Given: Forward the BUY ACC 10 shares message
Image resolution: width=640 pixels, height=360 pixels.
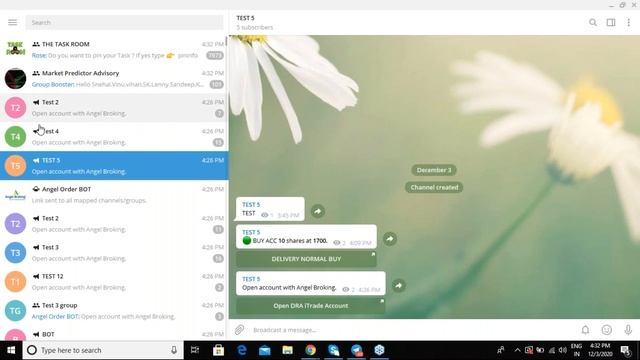Looking at the screenshot, I should [x=390, y=239].
